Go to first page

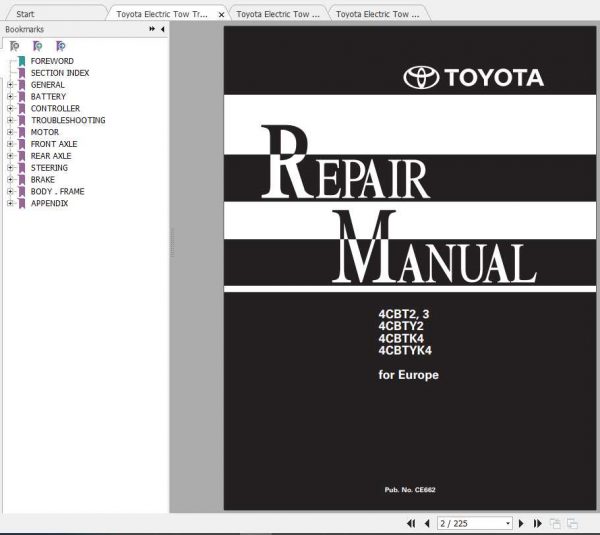click(x=411, y=523)
